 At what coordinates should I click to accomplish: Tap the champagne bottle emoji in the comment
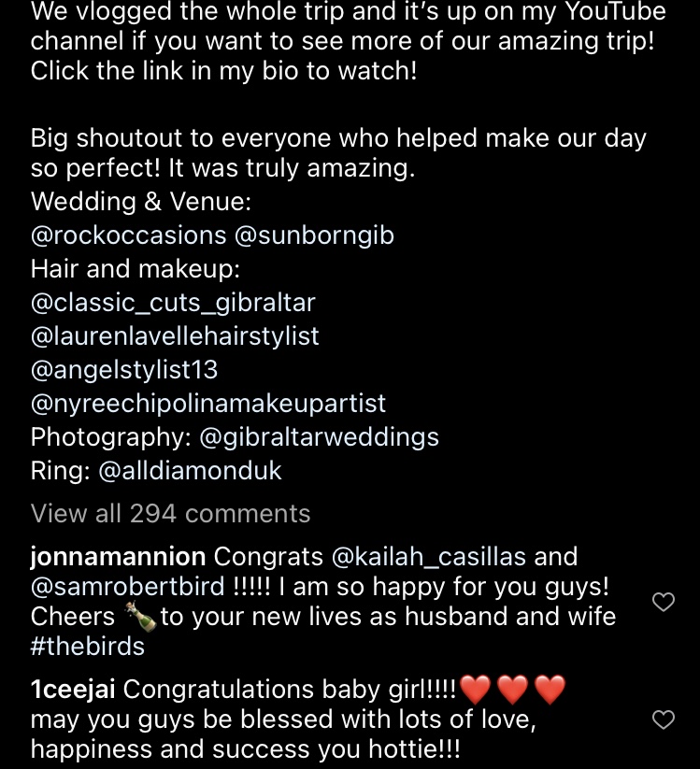pos(141,617)
